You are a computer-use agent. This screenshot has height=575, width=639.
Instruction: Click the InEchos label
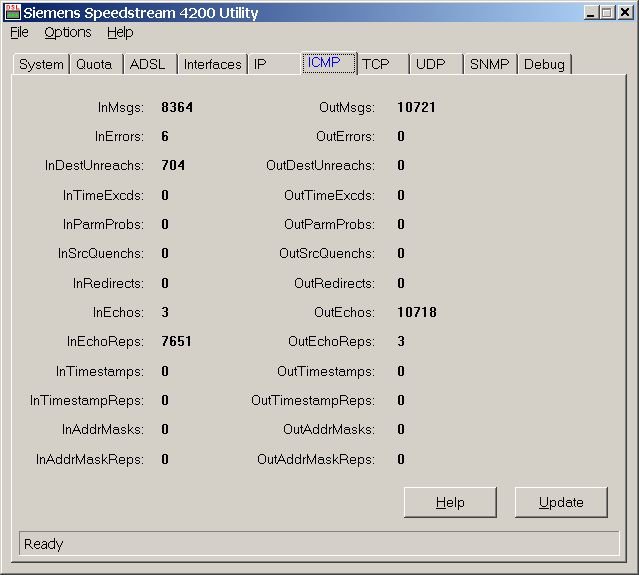118,312
